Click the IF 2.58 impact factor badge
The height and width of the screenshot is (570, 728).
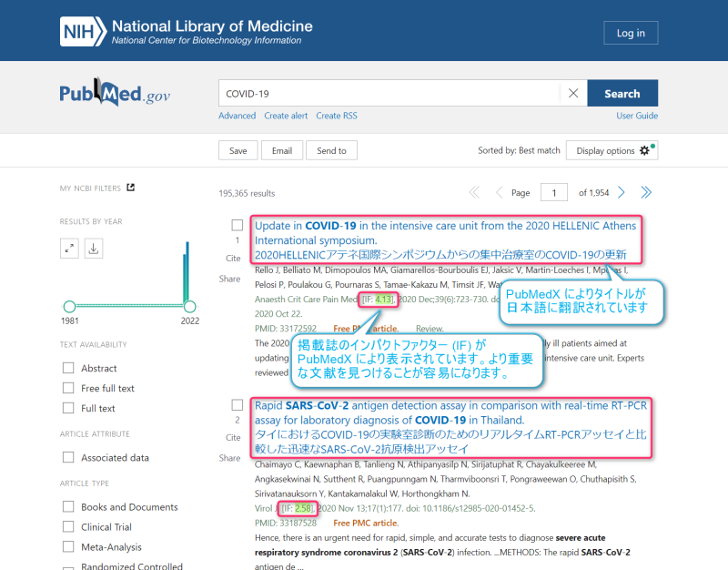click(x=298, y=508)
